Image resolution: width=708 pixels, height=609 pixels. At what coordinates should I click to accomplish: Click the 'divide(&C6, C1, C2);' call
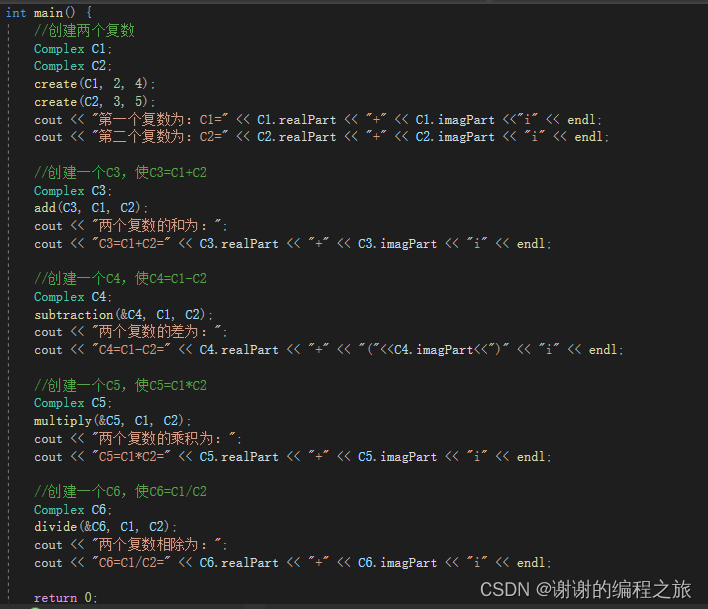click(x=105, y=527)
